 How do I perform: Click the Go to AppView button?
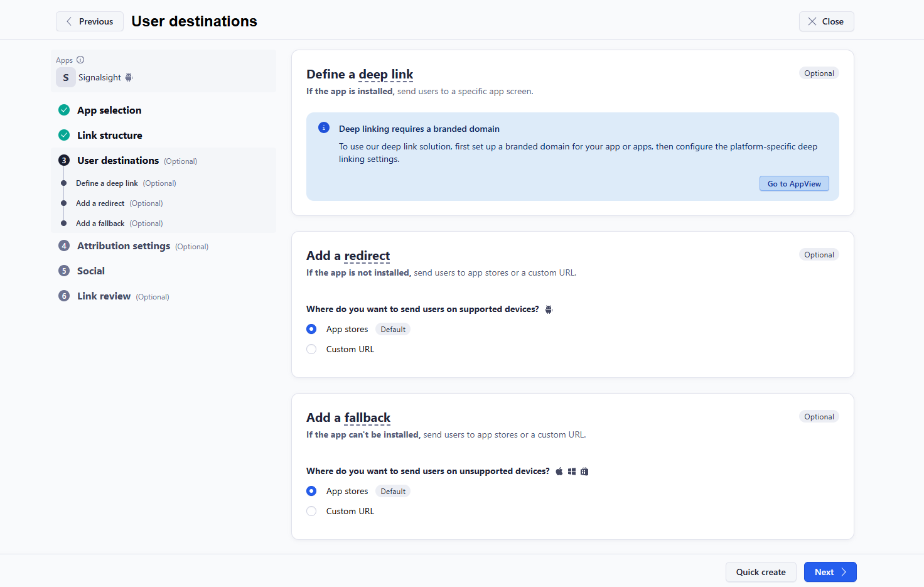click(x=794, y=183)
